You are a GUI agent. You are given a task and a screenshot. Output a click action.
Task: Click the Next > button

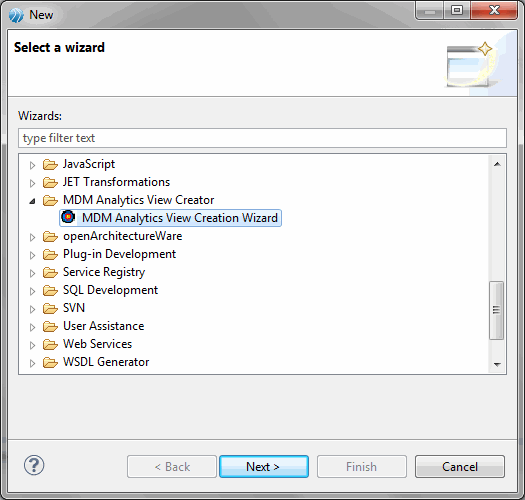point(264,466)
